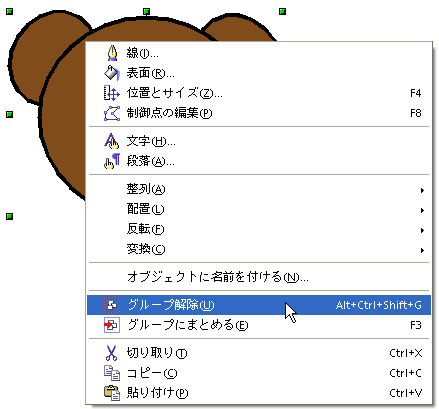Expand the 整列 submenu arrow

click(422, 190)
